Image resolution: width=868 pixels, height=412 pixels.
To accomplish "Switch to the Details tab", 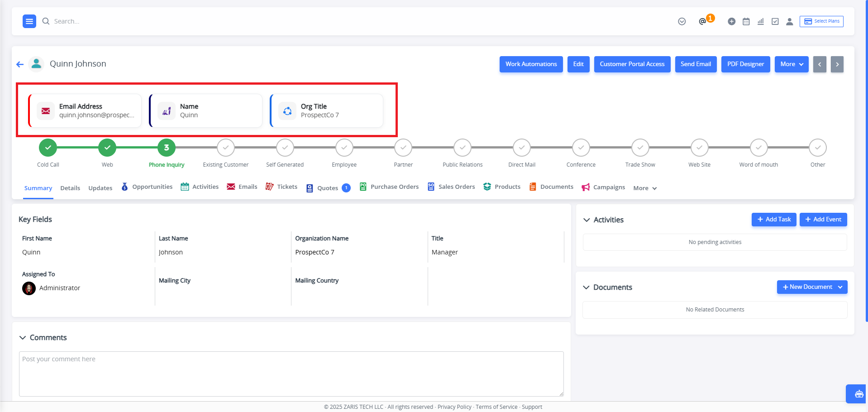I will 70,188.
